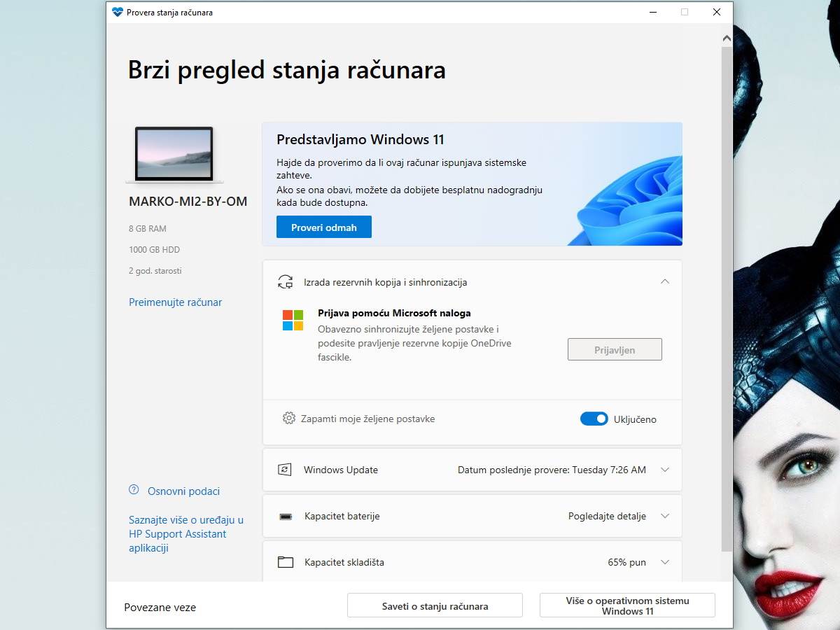Click Više o operativnom sistemu Windows 11
The height and width of the screenshot is (630, 840).
click(627, 606)
